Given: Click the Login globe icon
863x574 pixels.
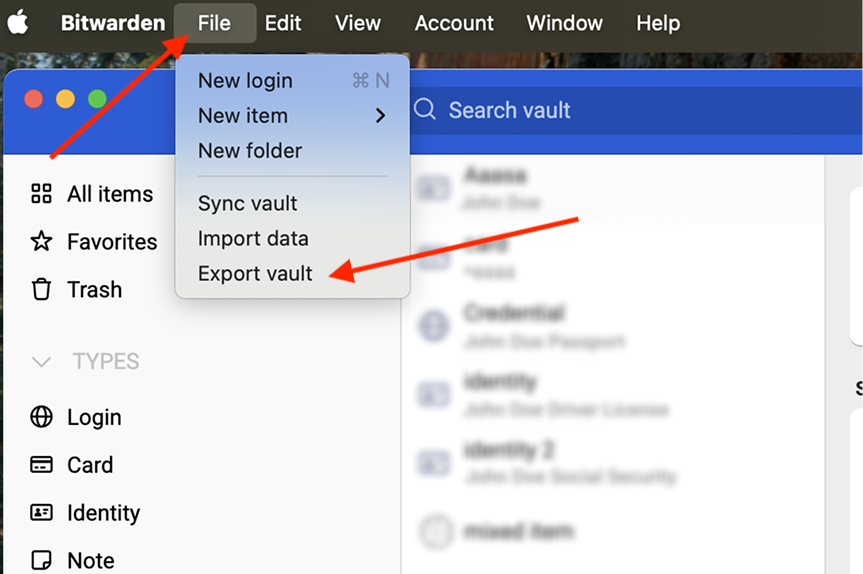Looking at the screenshot, I should tap(41, 417).
